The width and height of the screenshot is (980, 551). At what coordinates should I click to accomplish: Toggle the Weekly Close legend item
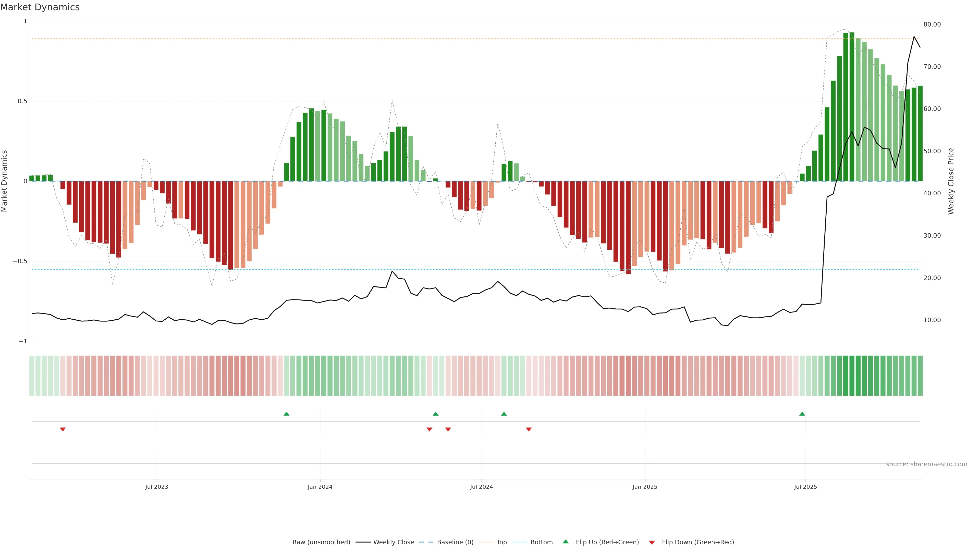click(x=393, y=542)
